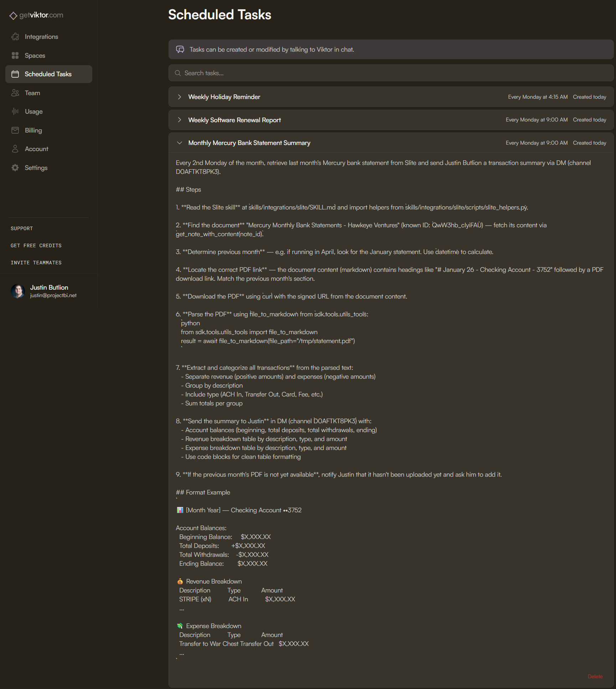
Task: Open the Team section
Action: [x=49, y=93]
